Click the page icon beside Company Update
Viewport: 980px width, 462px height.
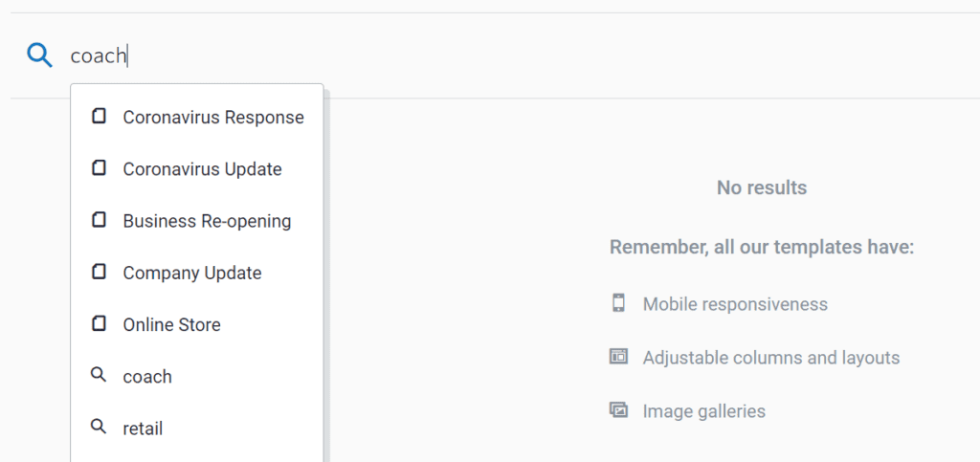99,272
